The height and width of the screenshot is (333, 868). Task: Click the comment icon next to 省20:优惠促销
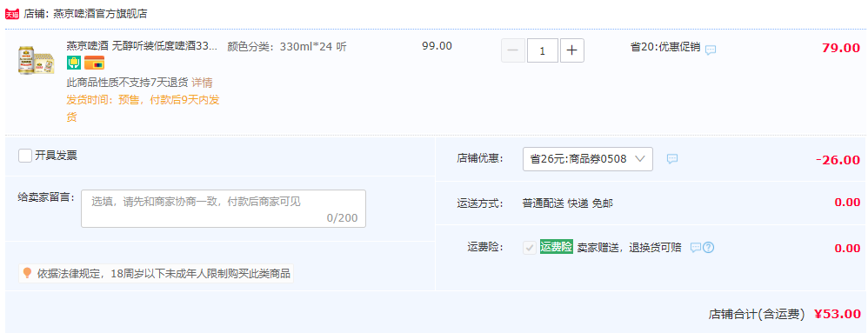tap(711, 50)
